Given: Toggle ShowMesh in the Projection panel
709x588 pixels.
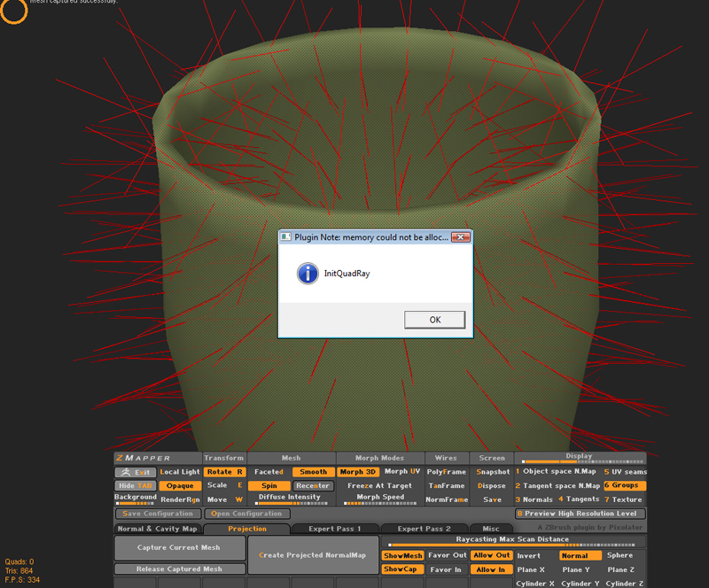Looking at the screenshot, I should (x=401, y=555).
